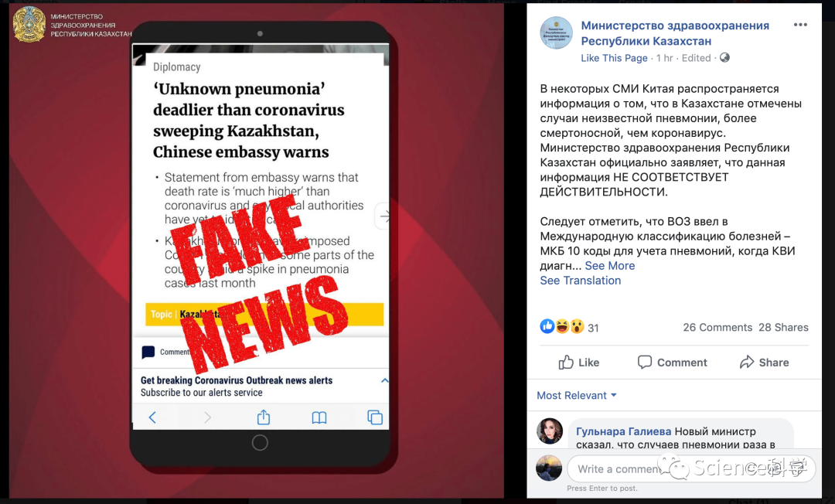Open the three-dot post options menu

[x=800, y=25]
